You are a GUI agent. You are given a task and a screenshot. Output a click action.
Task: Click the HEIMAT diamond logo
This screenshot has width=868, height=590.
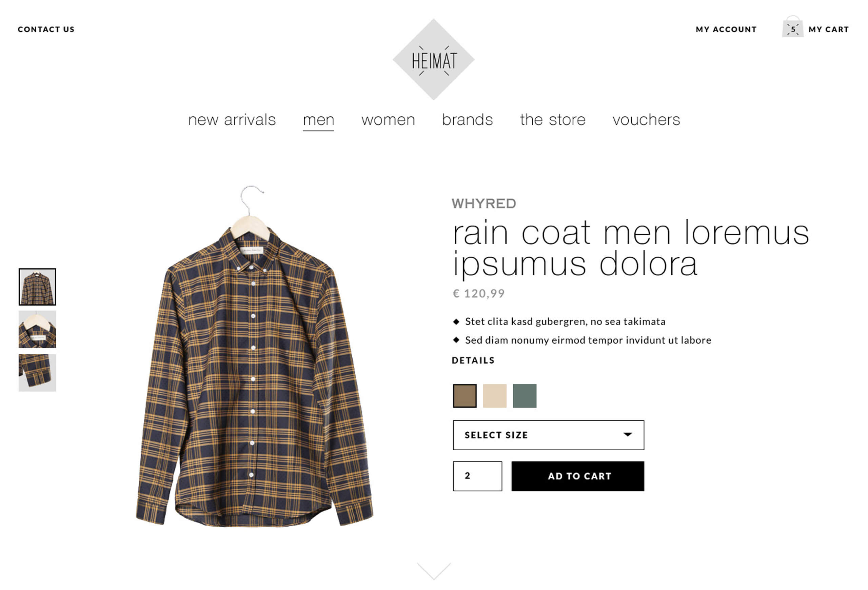click(433, 59)
